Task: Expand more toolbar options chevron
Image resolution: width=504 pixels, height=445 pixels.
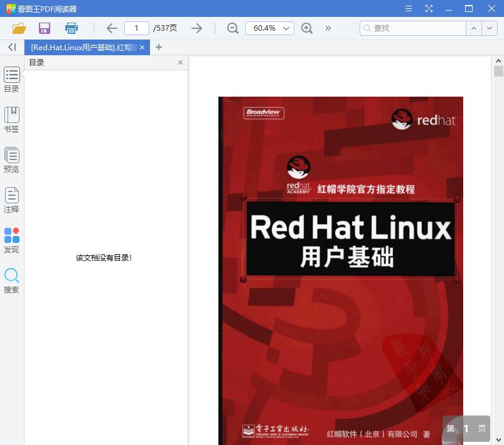Action: [x=328, y=28]
